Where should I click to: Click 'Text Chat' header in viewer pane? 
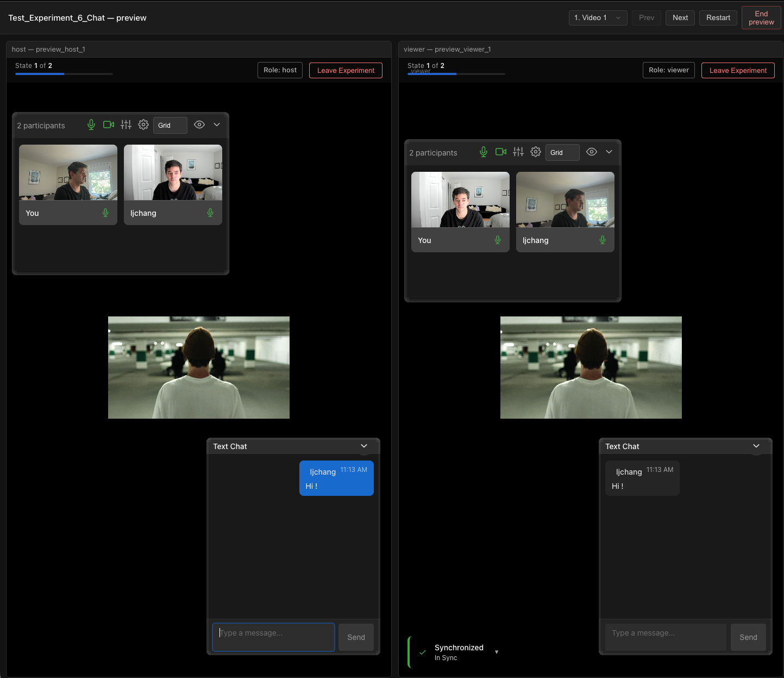click(x=622, y=446)
